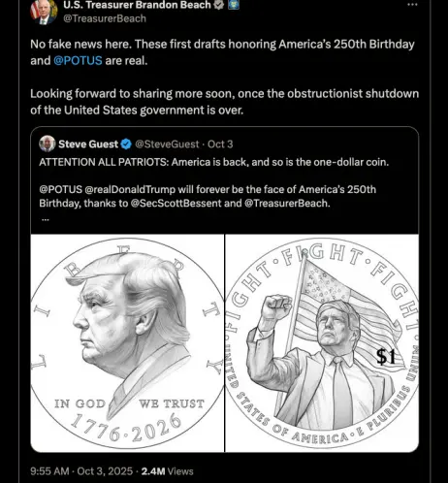The width and height of the screenshot is (448, 483).
Task: Open the raised fist coin image
Action: pyautogui.click(x=322, y=343)
